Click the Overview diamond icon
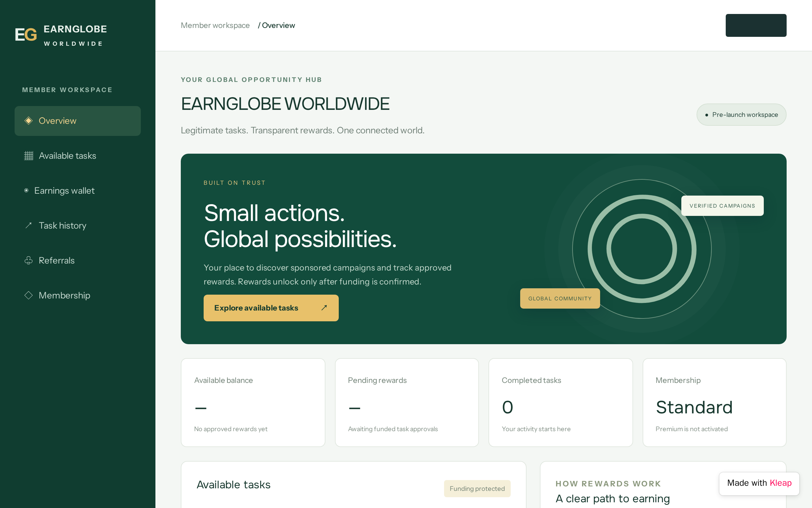The width and height of the screenshot is (812, 508). 29,121
